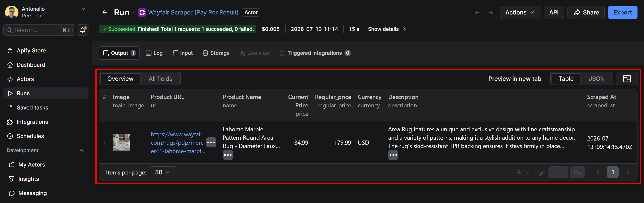The height and width of the screenshot is (203, 644).
Task: Click page 1 button
Action: [613, 172]
